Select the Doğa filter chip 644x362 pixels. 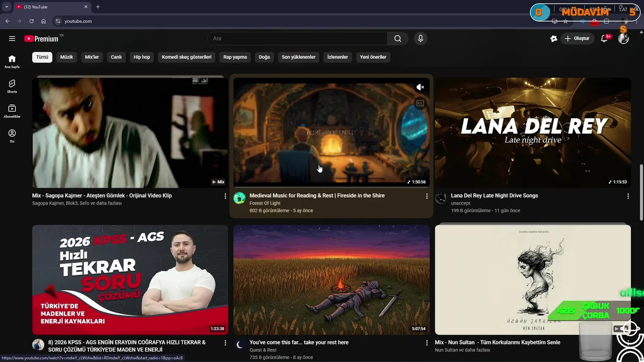coord(264,57)
